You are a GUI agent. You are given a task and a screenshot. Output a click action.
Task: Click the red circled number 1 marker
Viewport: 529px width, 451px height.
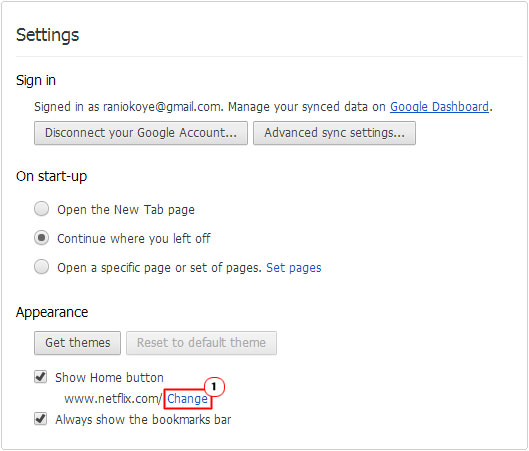(214, 387)
